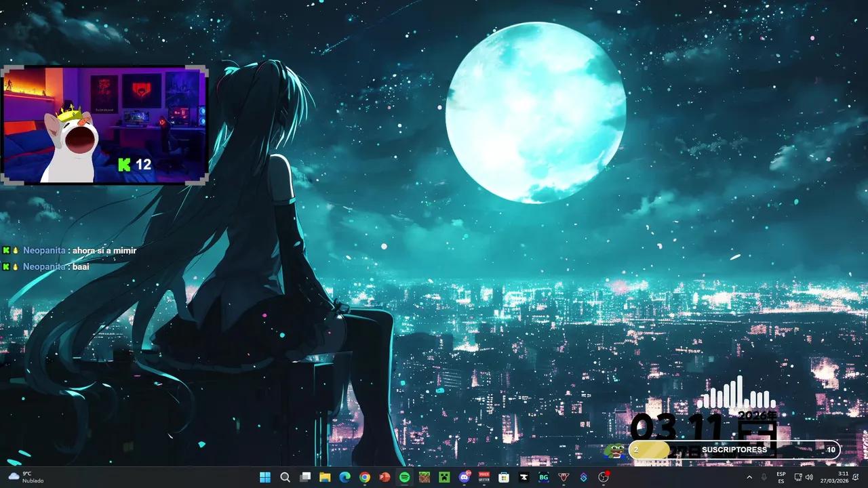The image size is (868, 488).
Task: Expand the hidden system tray icons
Action: (749, 477)
